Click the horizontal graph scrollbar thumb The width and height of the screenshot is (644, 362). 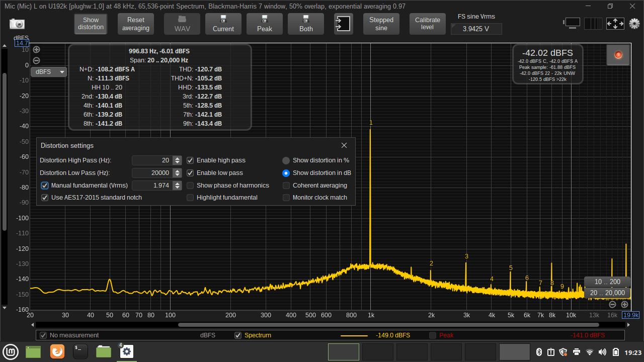[x=388, y=325]
